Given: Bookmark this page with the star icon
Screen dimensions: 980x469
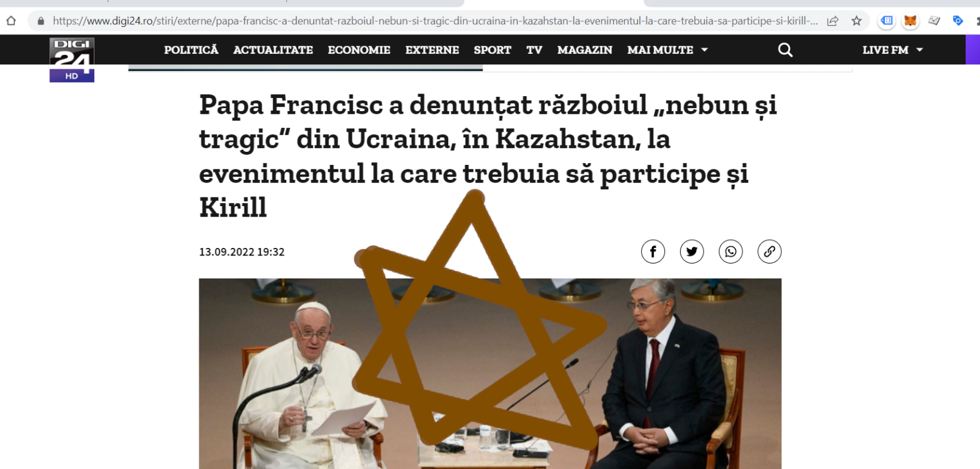Looking at the screenshot, I should (856, 21).
